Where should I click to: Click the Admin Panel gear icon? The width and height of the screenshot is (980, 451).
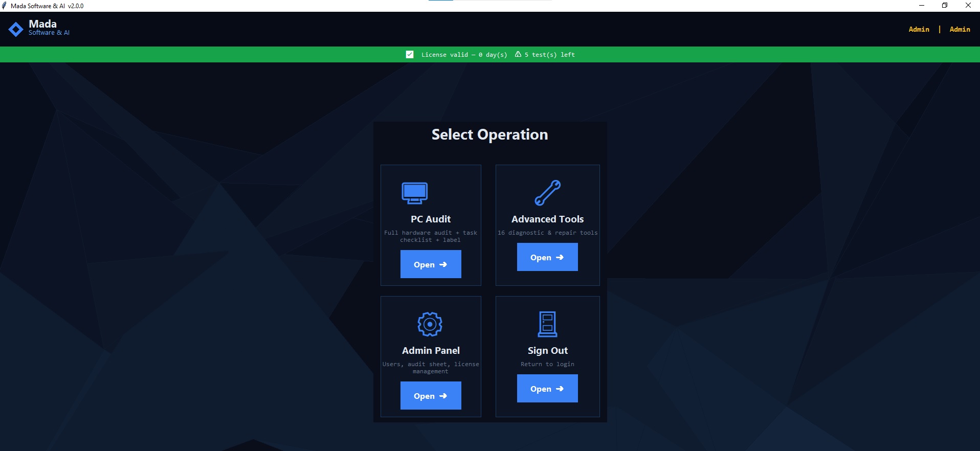430,324
